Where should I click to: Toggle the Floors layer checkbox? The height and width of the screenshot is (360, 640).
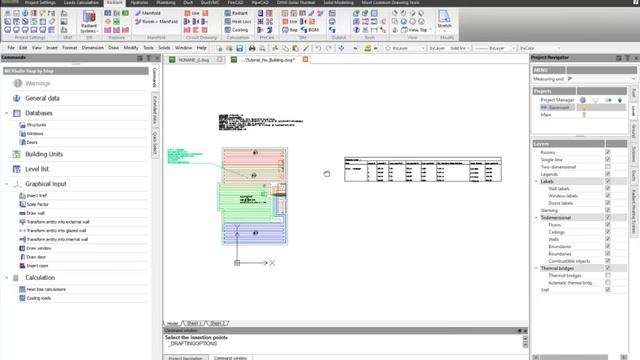point(608,225)
